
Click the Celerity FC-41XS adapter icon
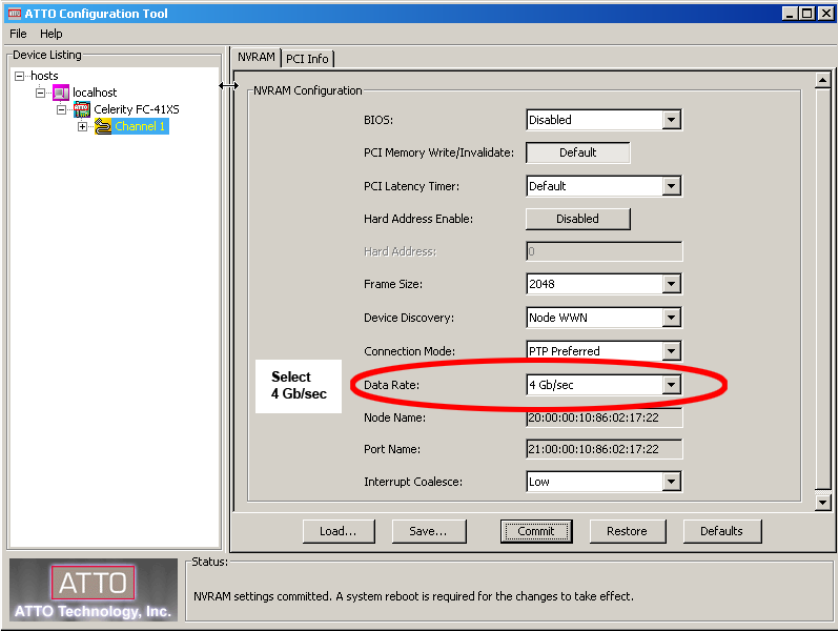82,110
